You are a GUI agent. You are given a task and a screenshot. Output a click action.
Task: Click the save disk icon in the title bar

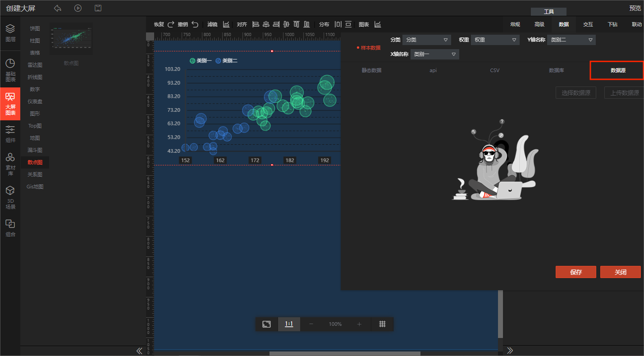pyautogui.click(x=98, y=8)
